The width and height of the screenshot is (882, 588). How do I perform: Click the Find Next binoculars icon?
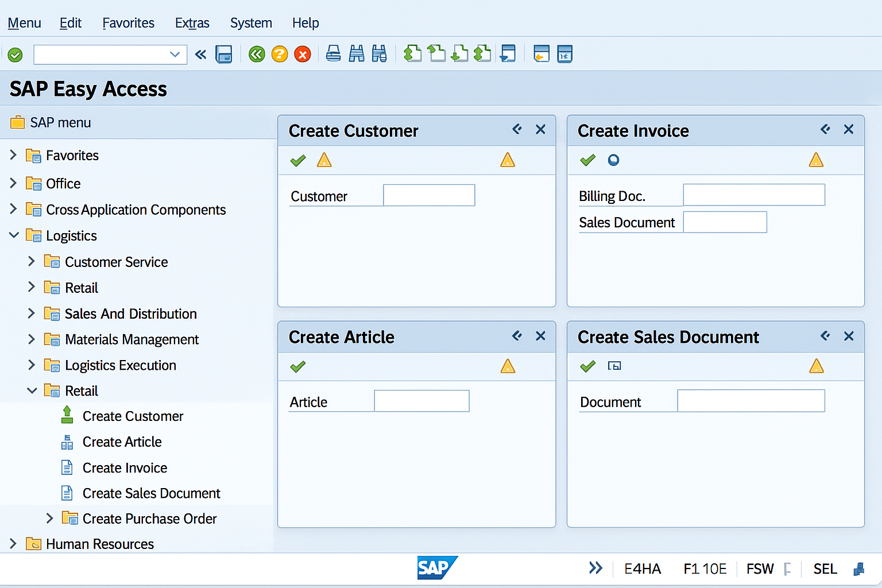[380, 54]
